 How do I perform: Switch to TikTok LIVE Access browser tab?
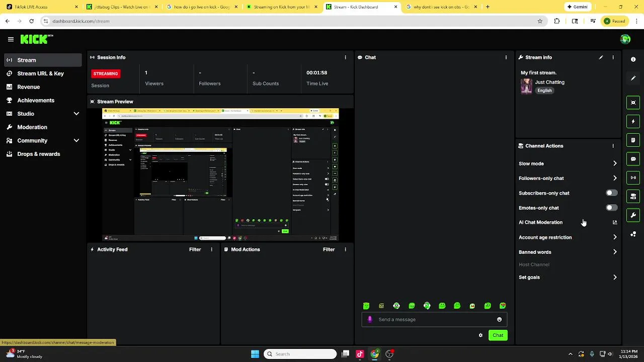42,7
